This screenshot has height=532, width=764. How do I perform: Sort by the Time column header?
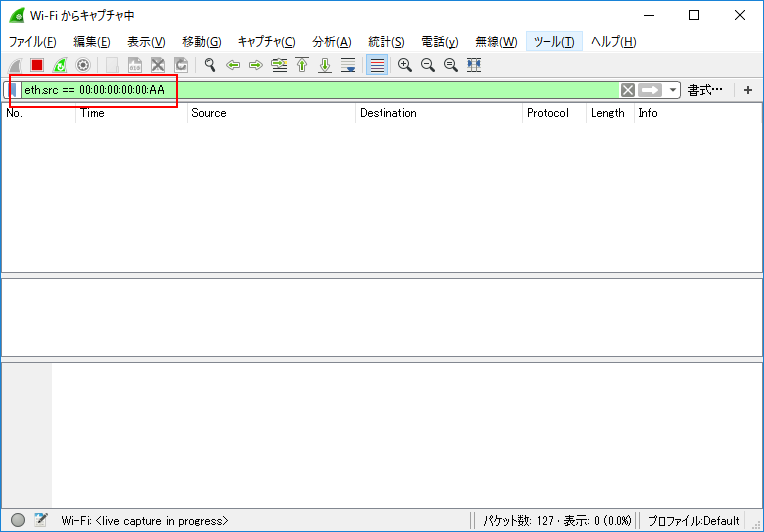[131, 113]
